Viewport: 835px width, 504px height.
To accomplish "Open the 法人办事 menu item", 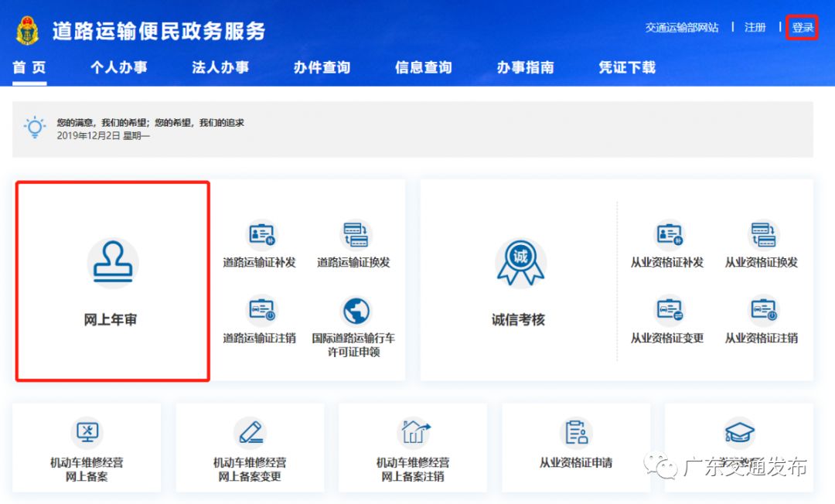I will tap(220, 68).
